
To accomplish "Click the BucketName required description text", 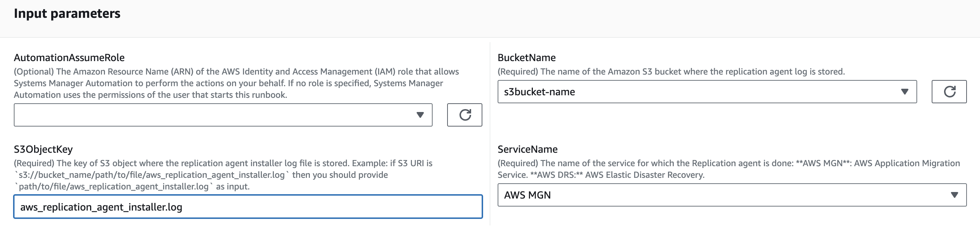I will [671, 72].
